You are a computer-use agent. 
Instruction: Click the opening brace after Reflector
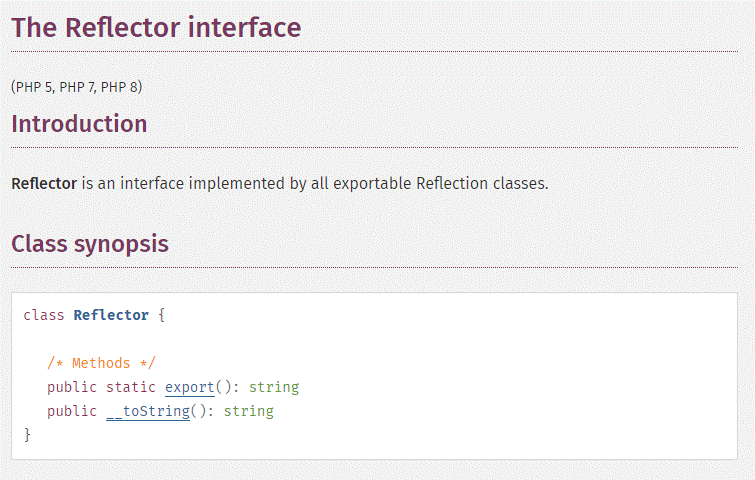[161, 315]
